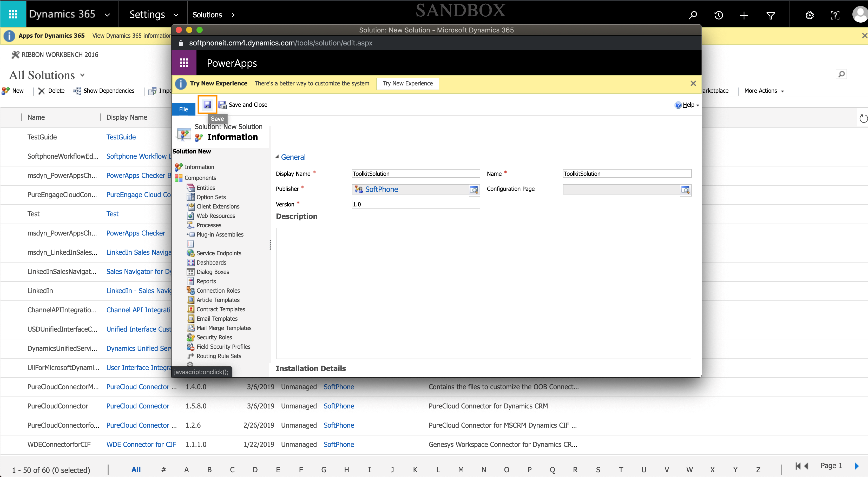868x477 pixels.
Task: Open Reports in the solution tree
Action: pyautogui.click(x=206, y=281)
